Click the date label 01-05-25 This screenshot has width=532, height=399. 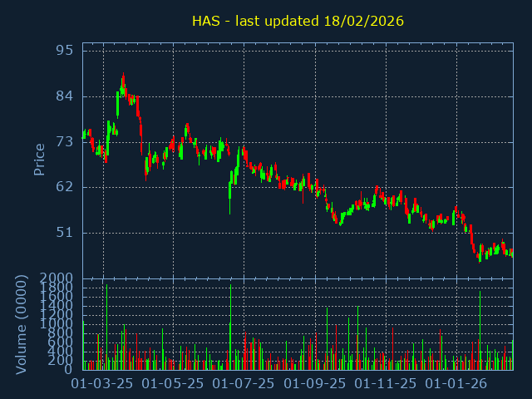[x=173, y=384]
